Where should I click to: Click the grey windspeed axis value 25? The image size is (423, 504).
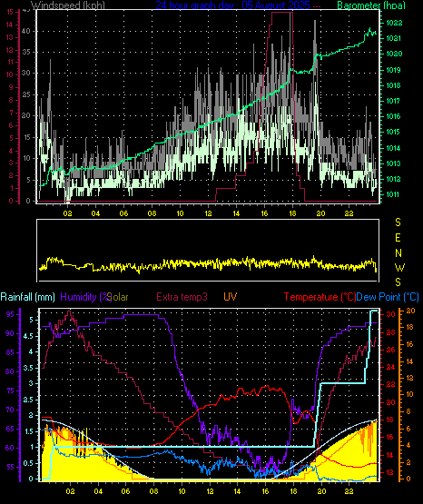[25, 94]
